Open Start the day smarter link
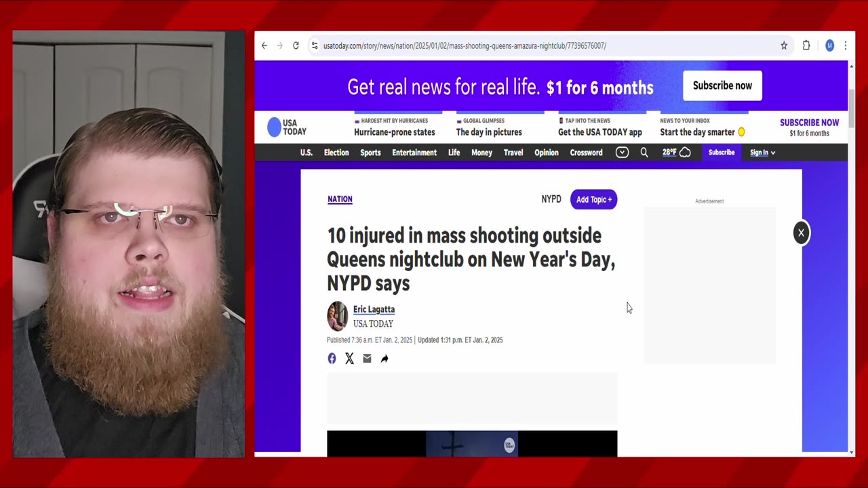Image resolution: width=868 pixels, height=488 pixels. (703, 132)
